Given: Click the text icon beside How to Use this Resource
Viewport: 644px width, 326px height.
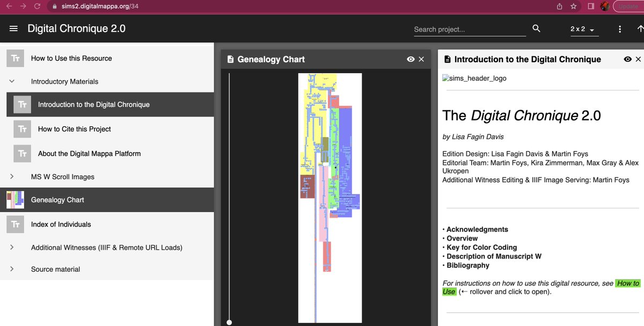Looking at the screenshot, I should point(16,58).
